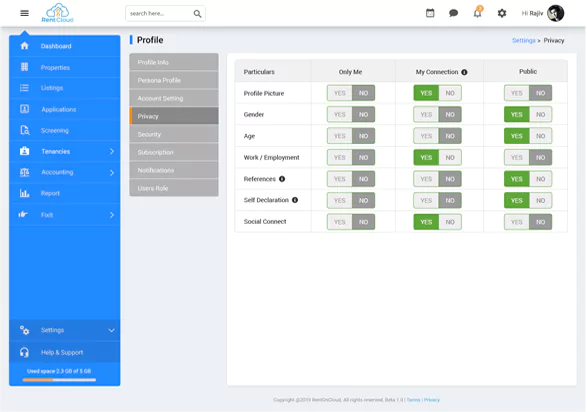Toggle References Public switch
The height and width of the screenshot is (412, 587).
[x=528, y=179]
